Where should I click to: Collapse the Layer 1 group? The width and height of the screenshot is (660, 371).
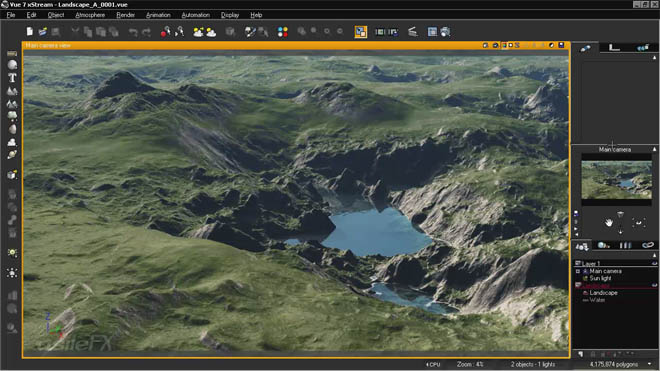coord(578,263)
